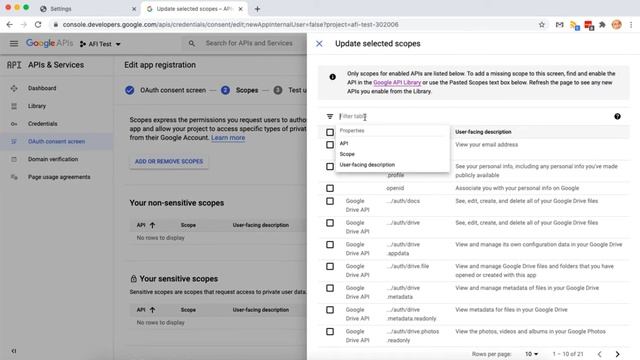Open the Google API Library link
Screen dimensions: 640x360
397,82
